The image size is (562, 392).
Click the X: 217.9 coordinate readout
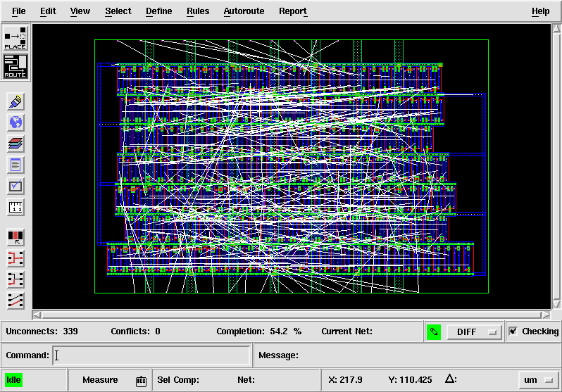click(345, 380)
